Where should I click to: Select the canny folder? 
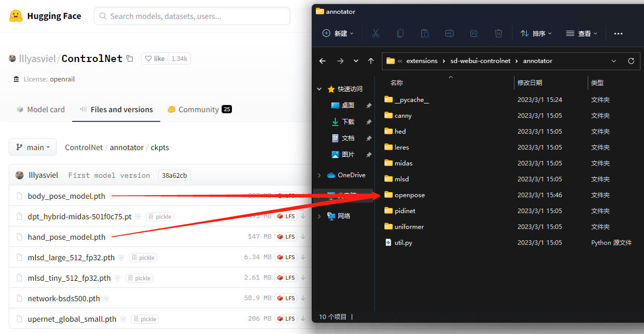point(398,115)
